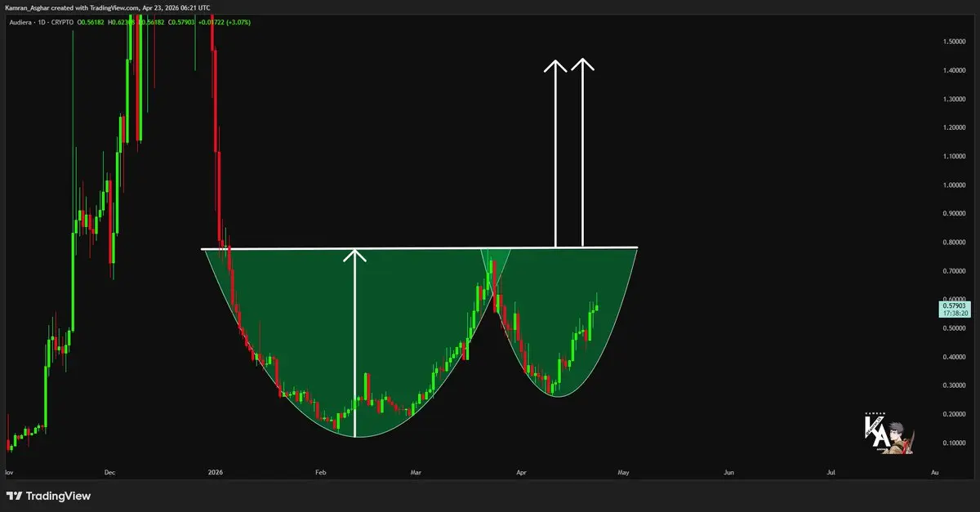
Task: Click the 0.80000 price axis label
Action: (x=954, y=242)
